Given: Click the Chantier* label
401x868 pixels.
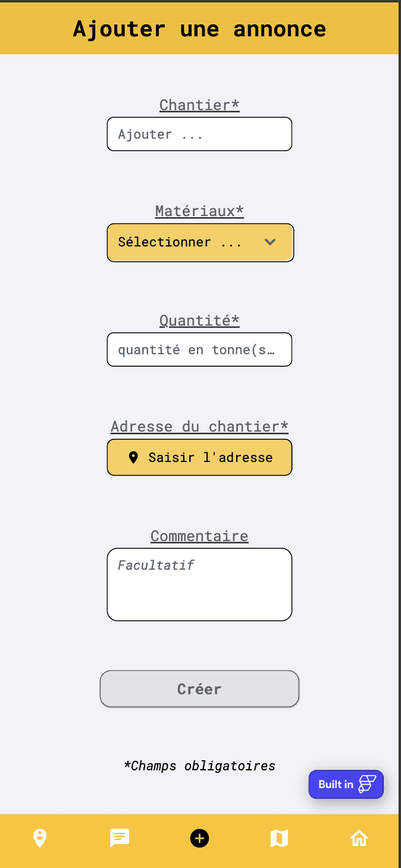Looking at the screenshot, I should [199, 105].
